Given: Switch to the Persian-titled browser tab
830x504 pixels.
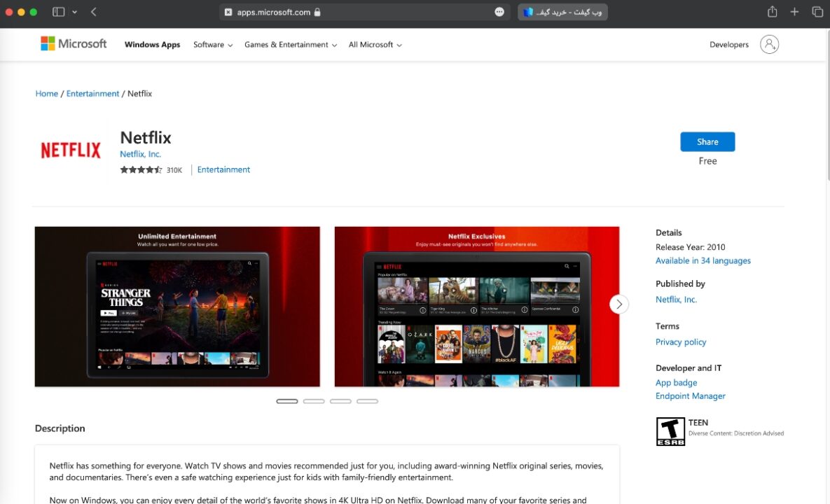Looking at the screenshot, I should 562,12.
